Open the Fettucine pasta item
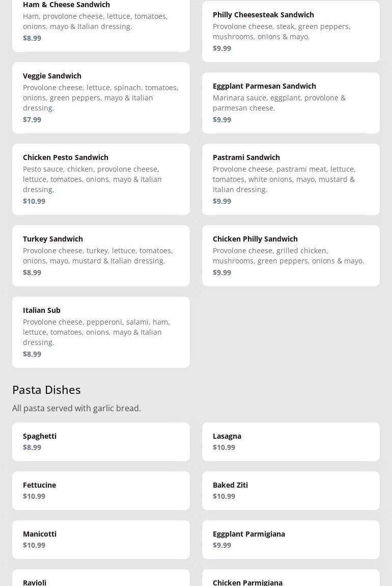Screen dimensions: 392x586 [101, 491]
